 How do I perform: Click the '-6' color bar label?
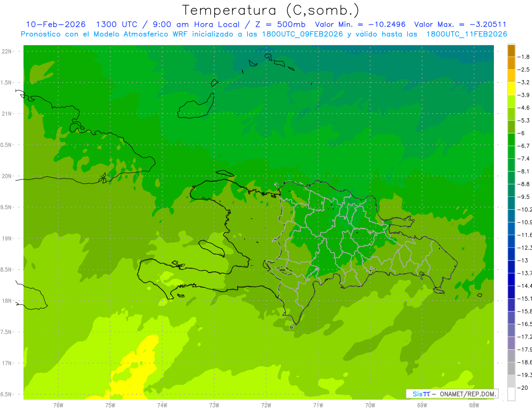tap(522, 133)
